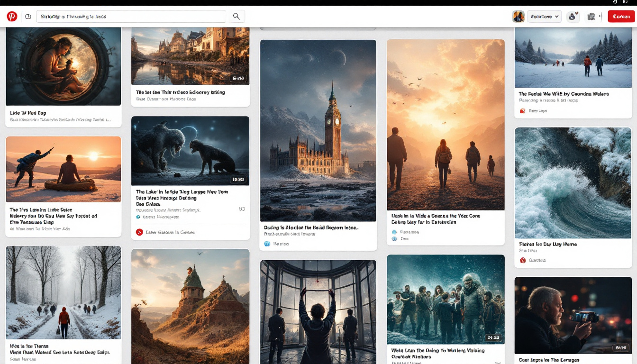
Task: Open the title under the sunset snowfield pin
Action: (x=54, y=216)
